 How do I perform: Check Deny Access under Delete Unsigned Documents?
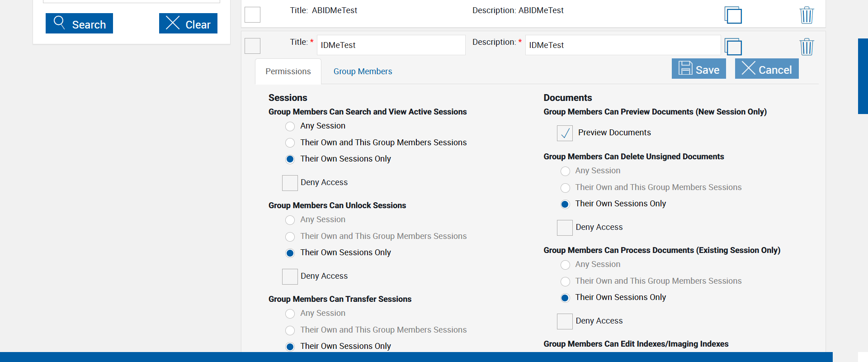point(565,228)
